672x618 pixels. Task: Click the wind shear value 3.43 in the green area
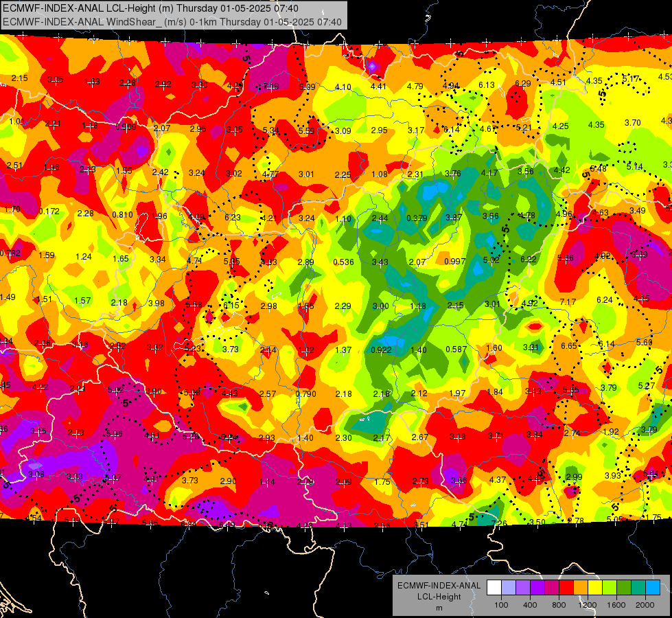[x=380, y=262]
